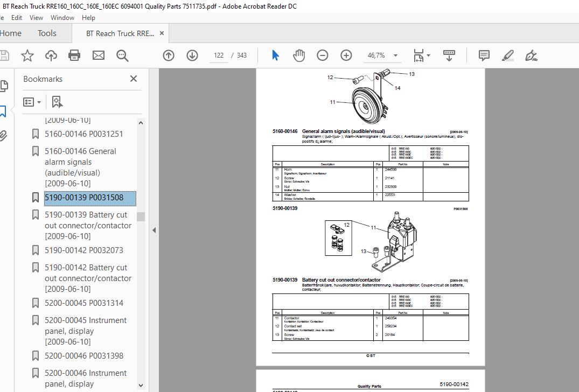
Task: Close the Bookmarks panel
Action: pyautogui.click(x=134, y=79)
